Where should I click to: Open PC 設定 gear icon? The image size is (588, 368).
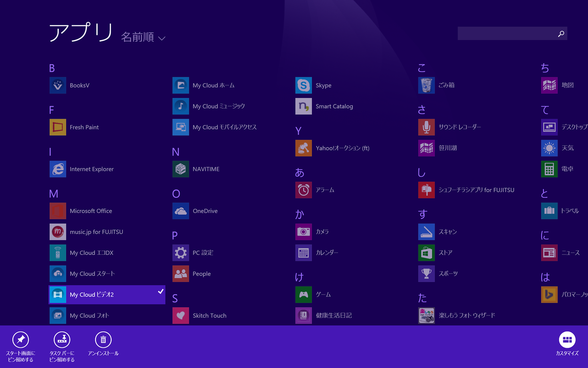(x=181, y=253)
